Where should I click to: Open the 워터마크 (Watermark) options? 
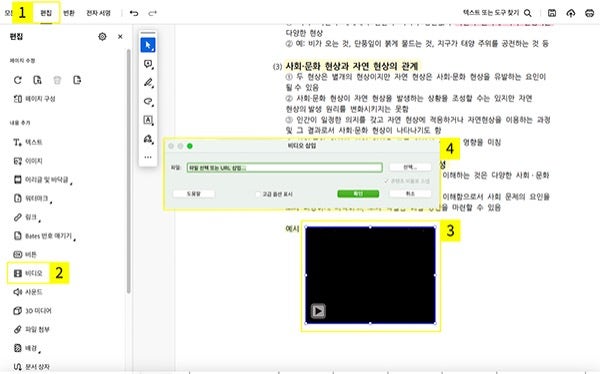(x=33, y=198)
